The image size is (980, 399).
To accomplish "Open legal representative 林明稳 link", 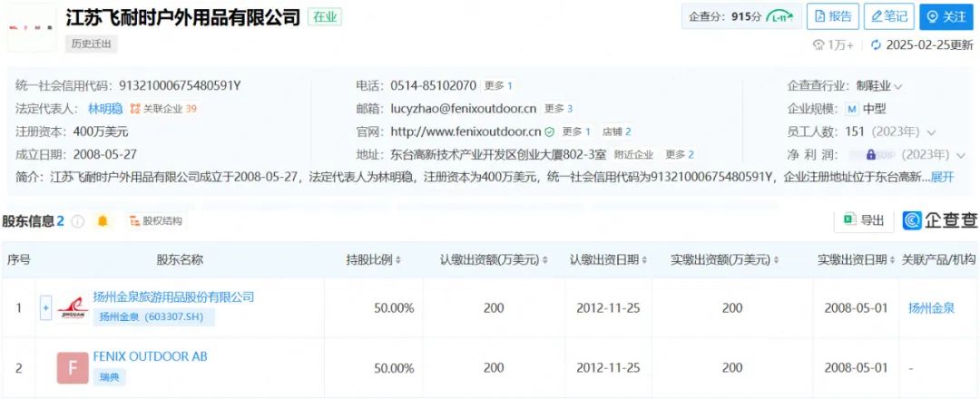I will point(105,109).
